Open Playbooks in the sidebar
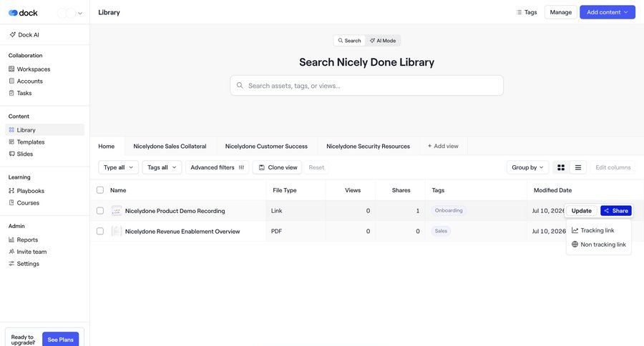The height and width of the screenshot is (346, 644). [x=26, y=190]
